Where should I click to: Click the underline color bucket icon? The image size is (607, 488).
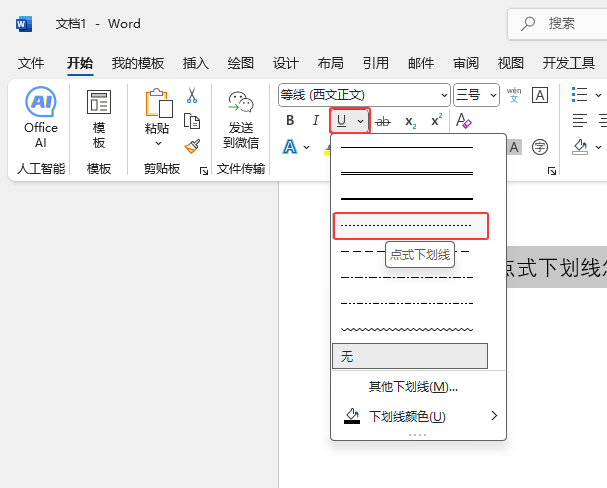point(352,416)
